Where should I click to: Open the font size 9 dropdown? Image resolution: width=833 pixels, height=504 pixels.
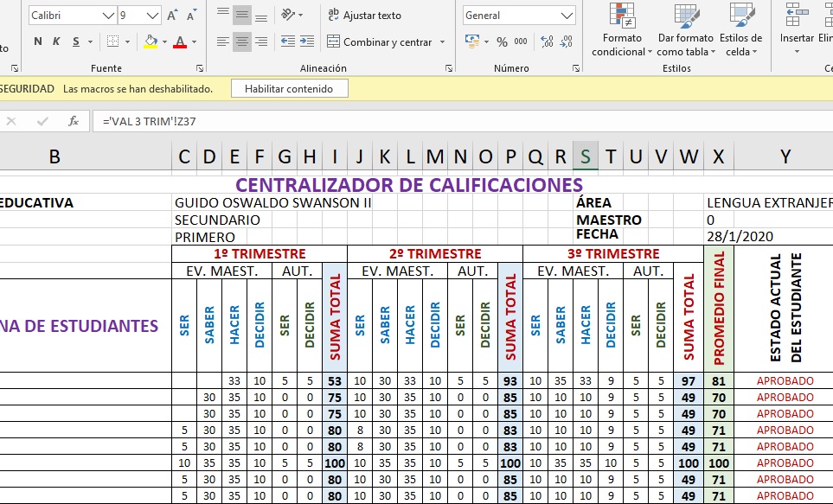[152, 16]
